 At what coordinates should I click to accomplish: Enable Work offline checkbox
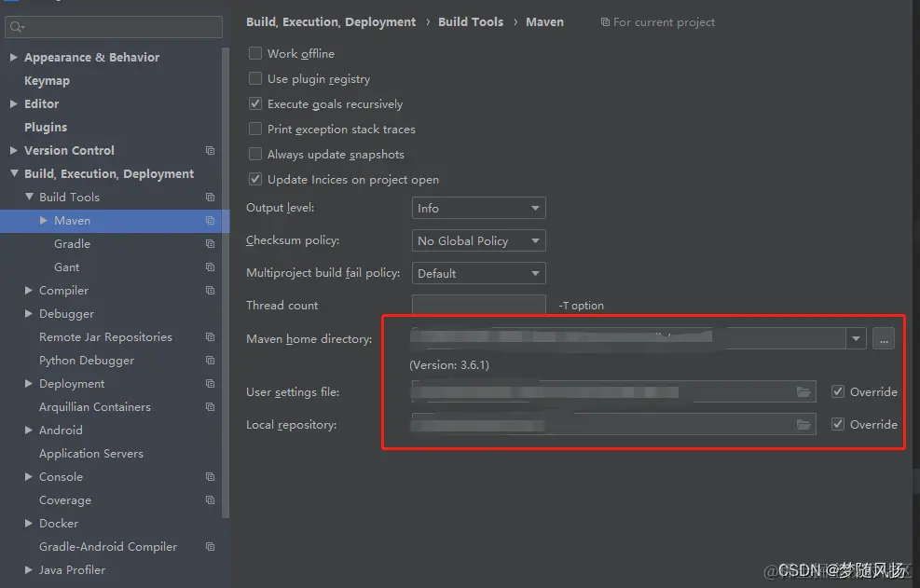point(255,53)
